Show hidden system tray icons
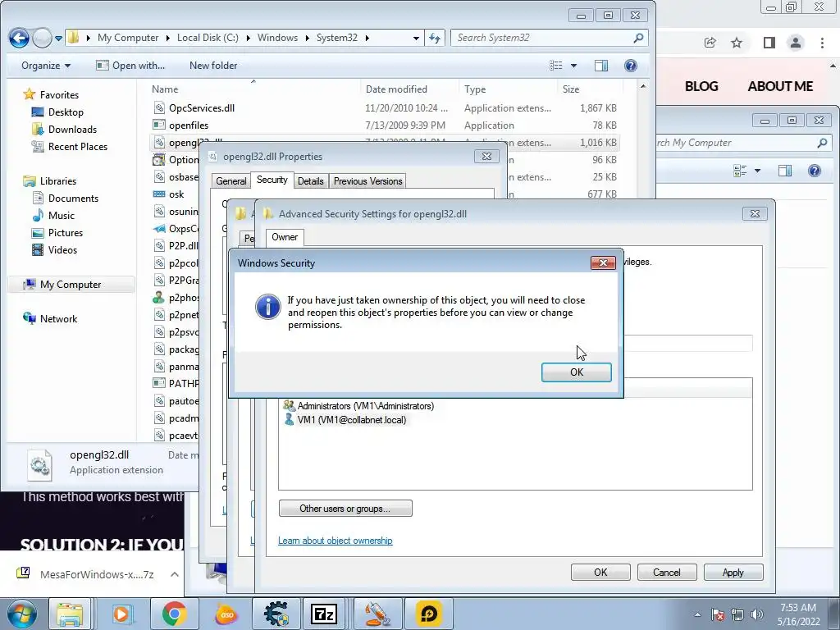This screenshot has height=630, width=840. tap(697, 614)
